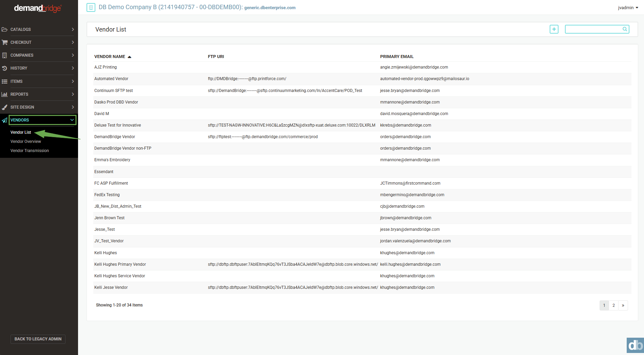Open the AJZ Printing vendor row
The image size is (644, 355).
tap(362, 67)
